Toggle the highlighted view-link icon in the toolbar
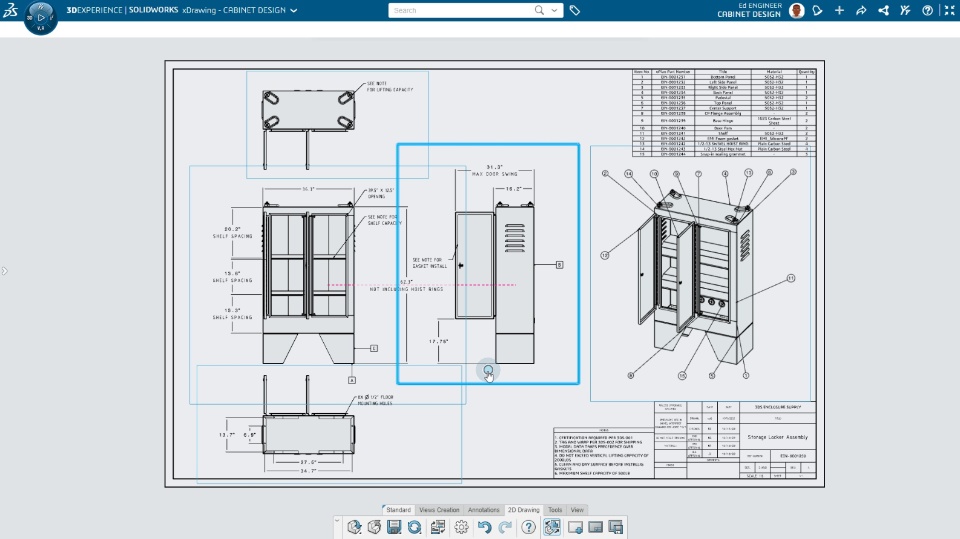 [552, 527]
